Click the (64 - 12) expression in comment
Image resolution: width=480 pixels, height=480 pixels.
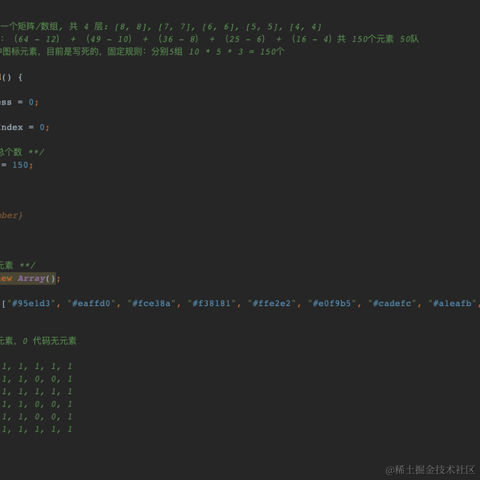tap(37, 39)
